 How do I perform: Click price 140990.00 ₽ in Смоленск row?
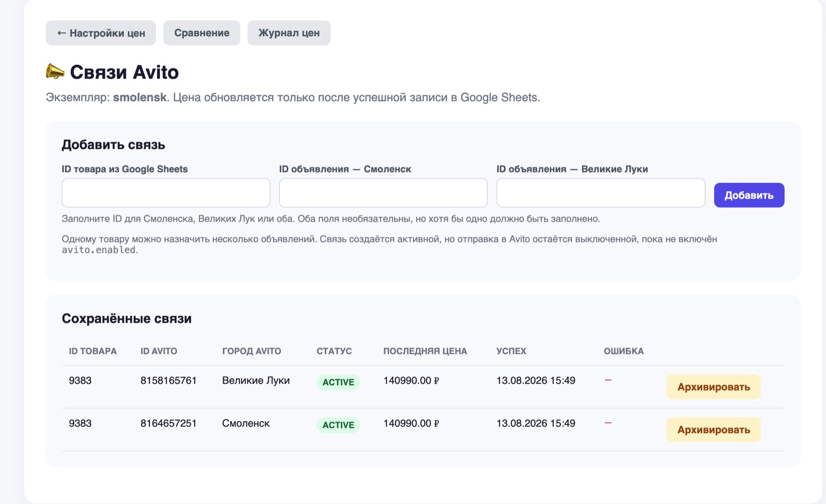click(411, 424)
